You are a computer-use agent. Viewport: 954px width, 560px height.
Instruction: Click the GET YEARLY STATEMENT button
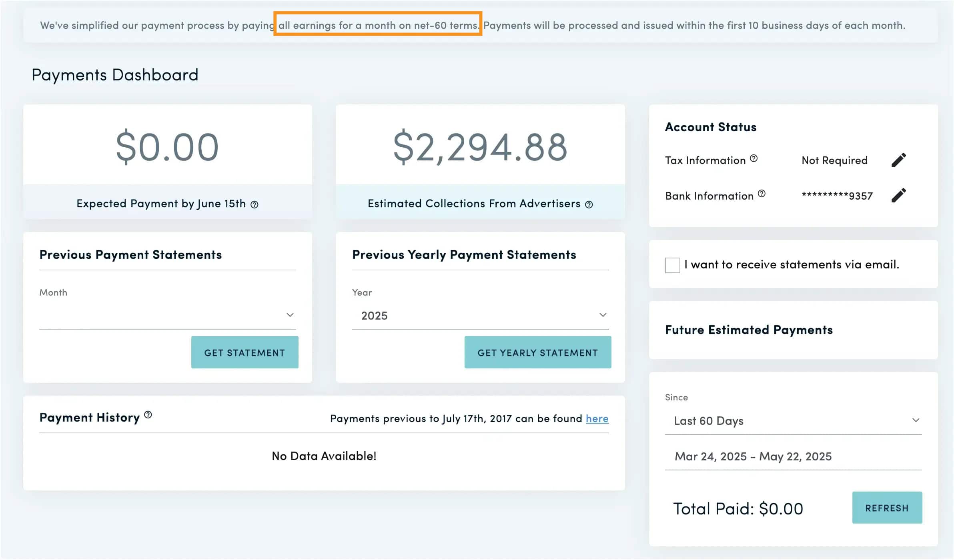(537, 352)
